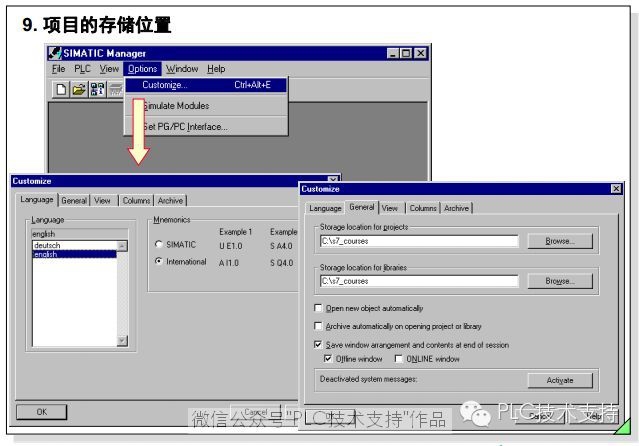Image resolution: width=639 pixels, height=446 pixels.
Task: Click the projects storage location field
Action: click(419, 241)
